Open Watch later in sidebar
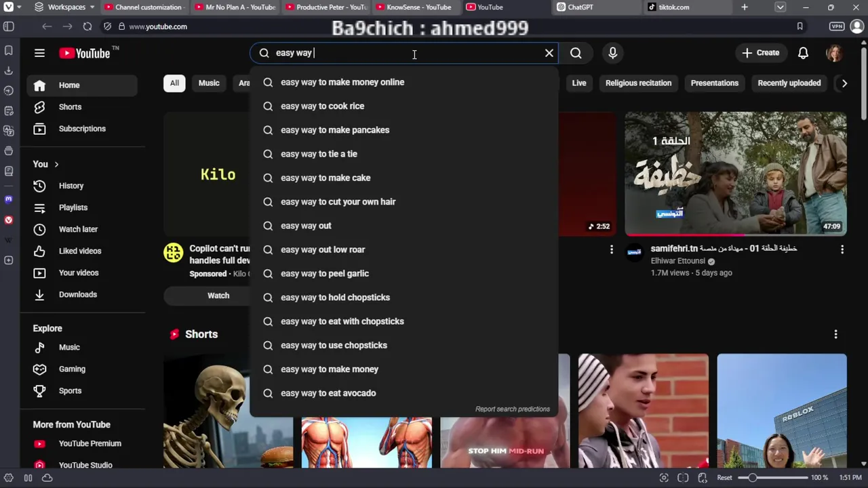 [x=83, y=229]
